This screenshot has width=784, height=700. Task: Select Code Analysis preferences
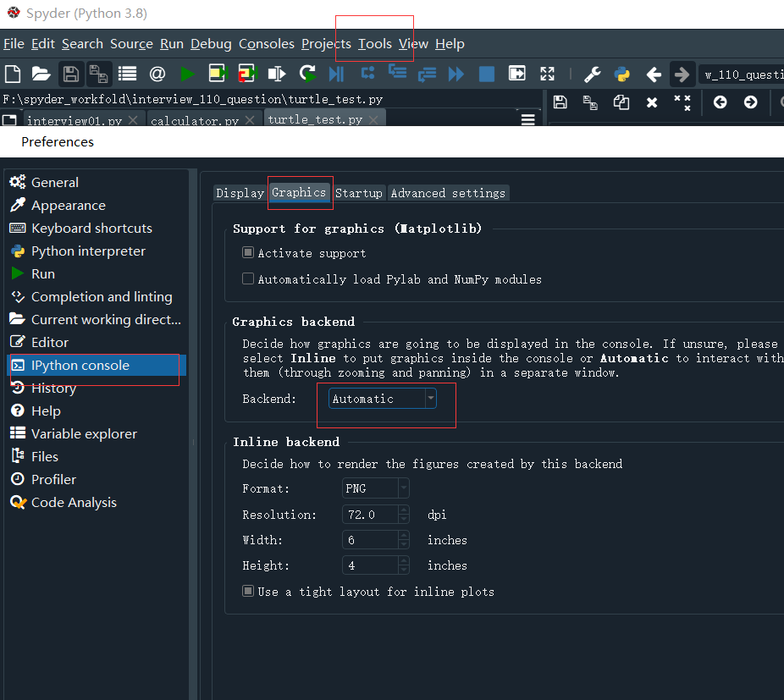coord(95,502)
